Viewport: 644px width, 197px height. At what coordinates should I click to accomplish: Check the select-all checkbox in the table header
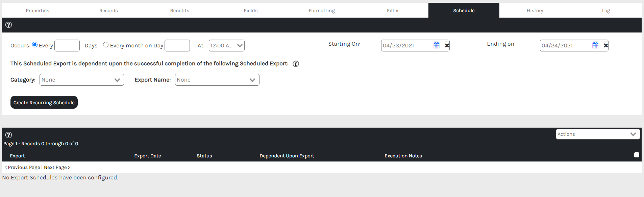[637, 155]
